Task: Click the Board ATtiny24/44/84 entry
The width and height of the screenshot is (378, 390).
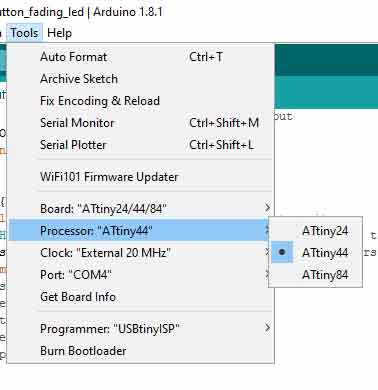Action: [x=140, y=209]
